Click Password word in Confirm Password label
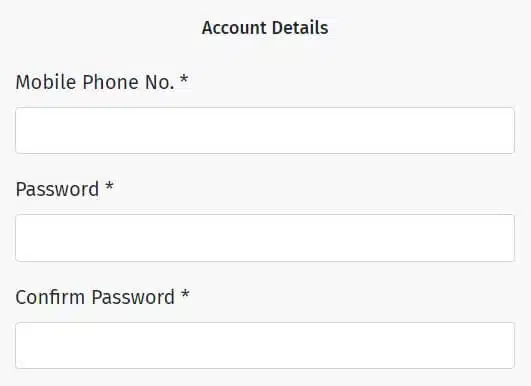Image resolution: width=531 pixels, height=386 pixels. (x=133, y=297)
